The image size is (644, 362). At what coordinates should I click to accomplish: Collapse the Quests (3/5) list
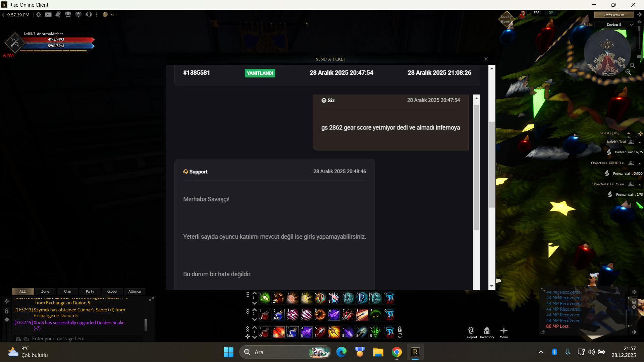629,133
